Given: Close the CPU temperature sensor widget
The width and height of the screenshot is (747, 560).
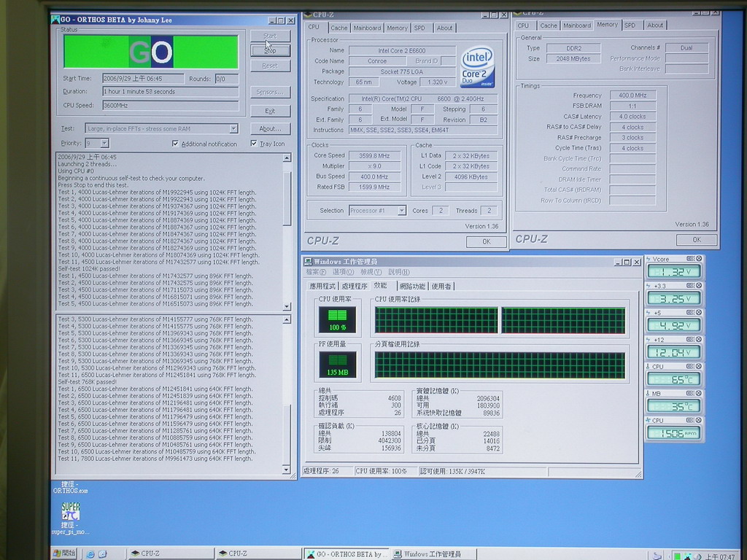Looking at the screenshot, I should click(699, 366).
